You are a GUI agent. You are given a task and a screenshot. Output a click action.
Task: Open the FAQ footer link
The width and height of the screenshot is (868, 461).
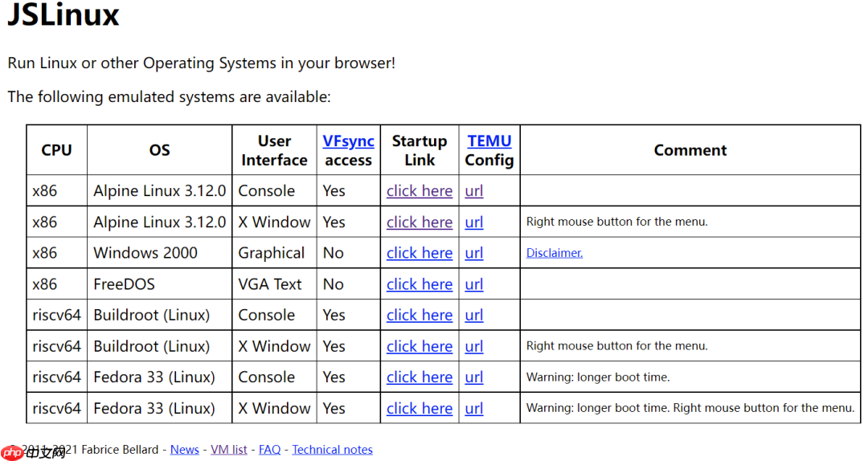[x=269, y=450]
